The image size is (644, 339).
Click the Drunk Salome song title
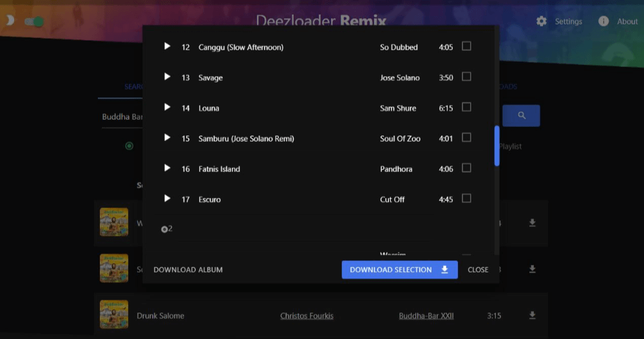(160, 316)
